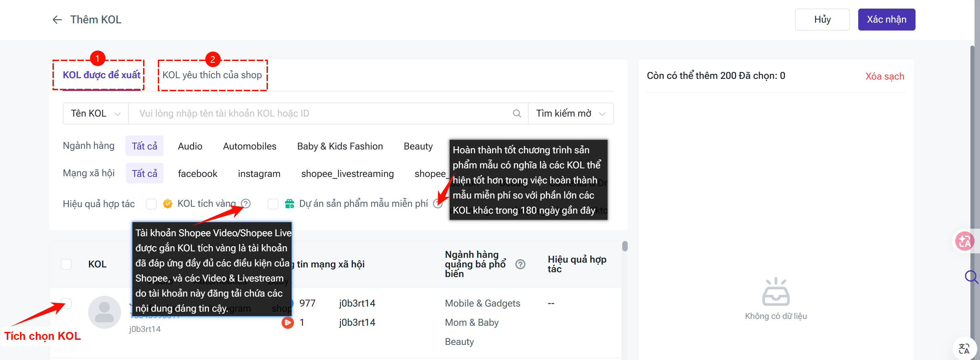Click the KOL list scrollbar handle
This screenshot has width=980, height=360.
625,246
